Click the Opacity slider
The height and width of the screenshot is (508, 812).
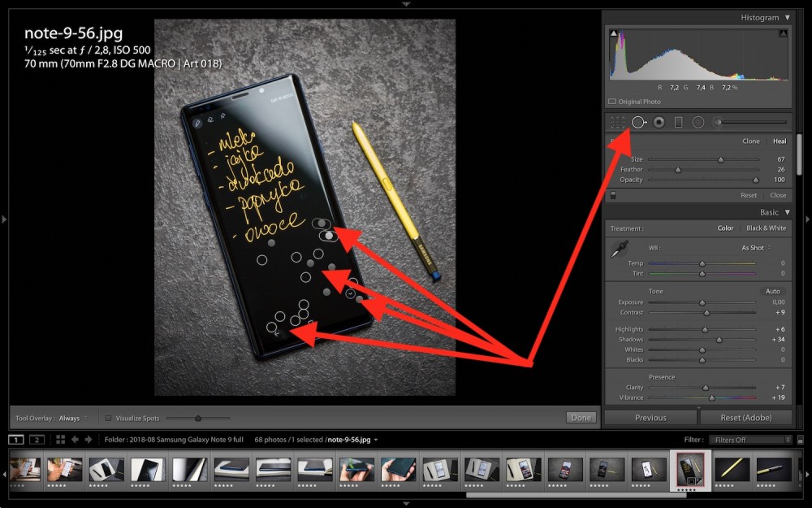click(x=703, y=180)
